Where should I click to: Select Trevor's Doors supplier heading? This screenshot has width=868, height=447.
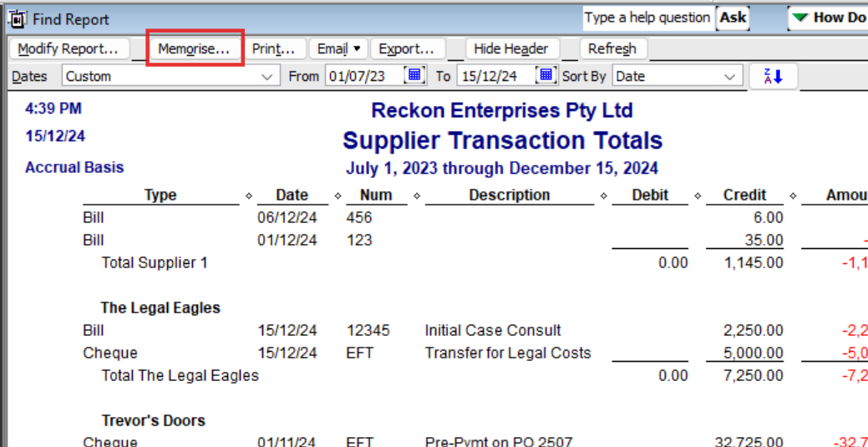coord(154,420)
